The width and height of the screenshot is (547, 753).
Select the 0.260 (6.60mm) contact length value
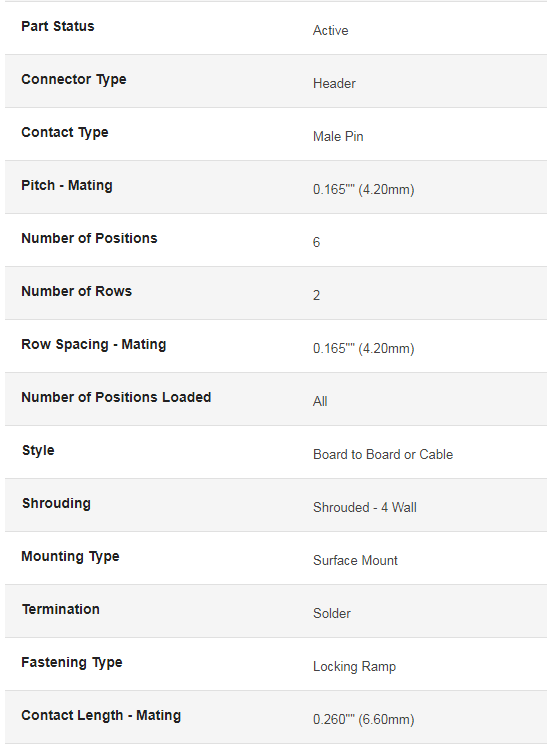(x=364, y=719)
